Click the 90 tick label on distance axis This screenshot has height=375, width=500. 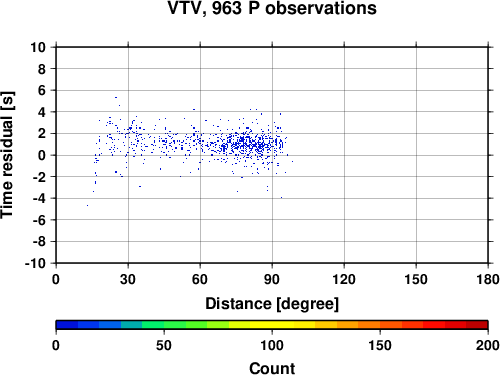[272, 279]
